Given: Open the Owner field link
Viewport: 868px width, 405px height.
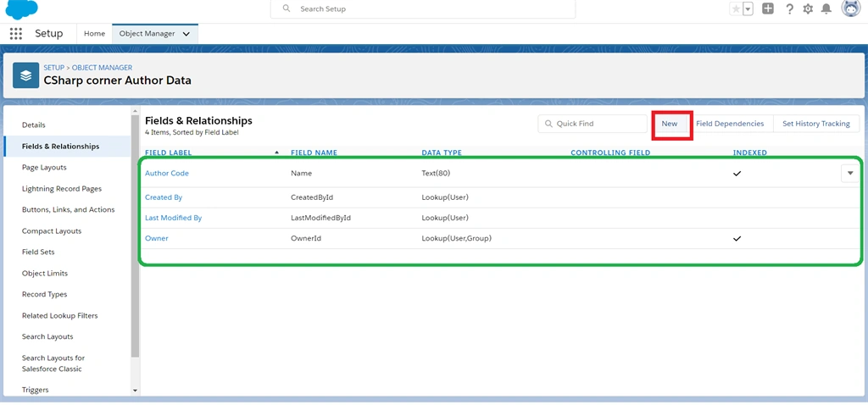Looking at the screenshot, I should click(157, 238).
